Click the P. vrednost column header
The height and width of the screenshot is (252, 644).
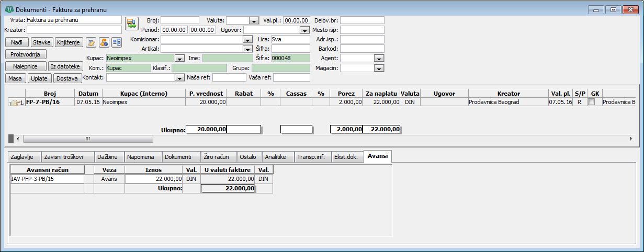[x=206, y=94]
